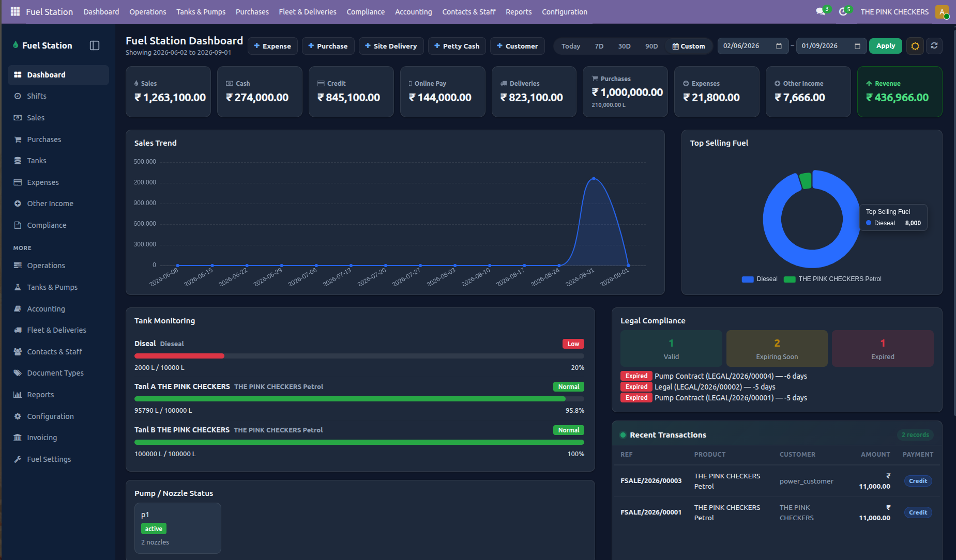This screenshot has width=956, height=560.
Task: Open Other Income in the sidebar
Action: (x=58, y=204)
